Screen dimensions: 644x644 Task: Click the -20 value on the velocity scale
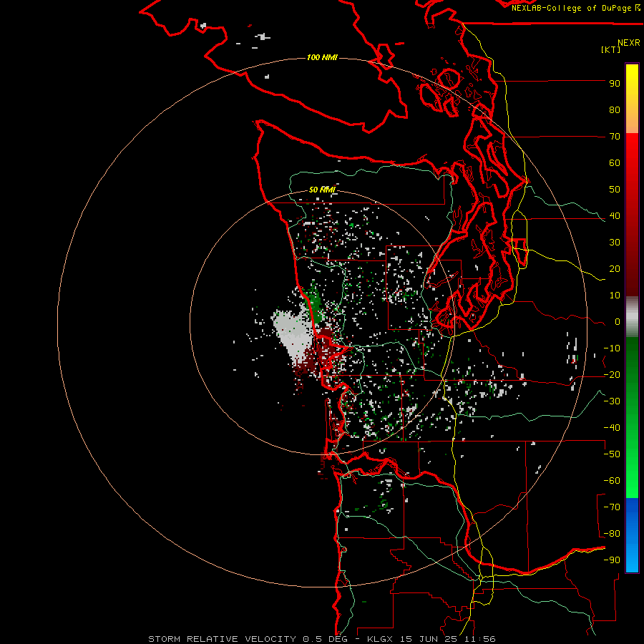coord(612,375)
